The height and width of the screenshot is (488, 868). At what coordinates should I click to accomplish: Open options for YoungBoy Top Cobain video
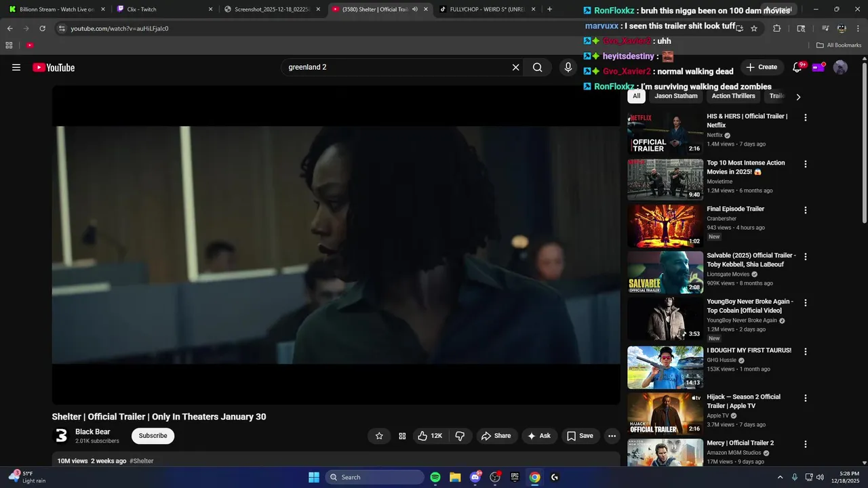pos(806,303)
